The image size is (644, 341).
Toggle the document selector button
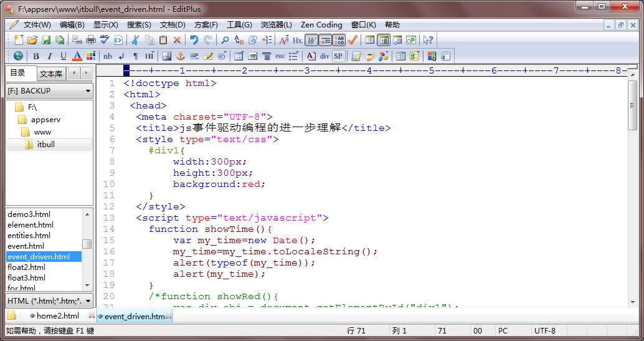(370, 40)
